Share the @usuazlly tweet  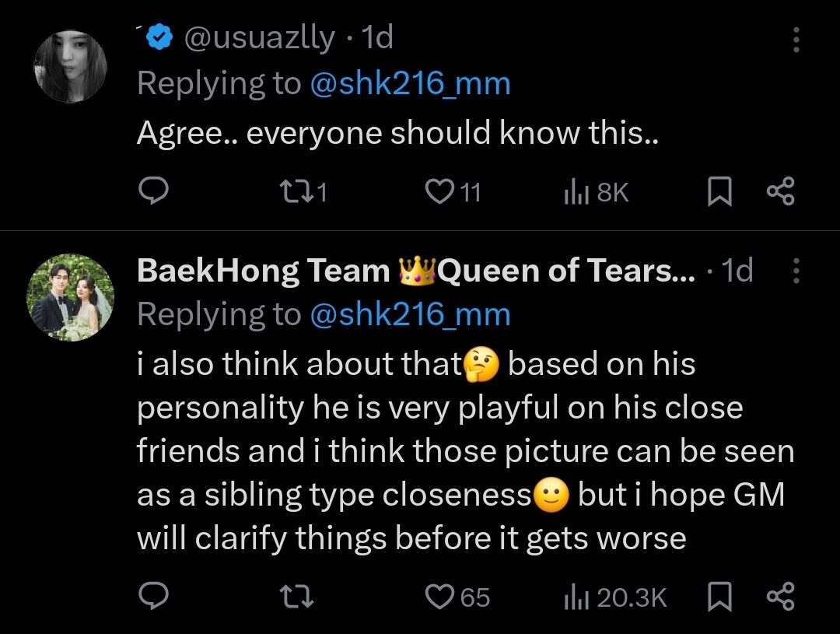780,191
